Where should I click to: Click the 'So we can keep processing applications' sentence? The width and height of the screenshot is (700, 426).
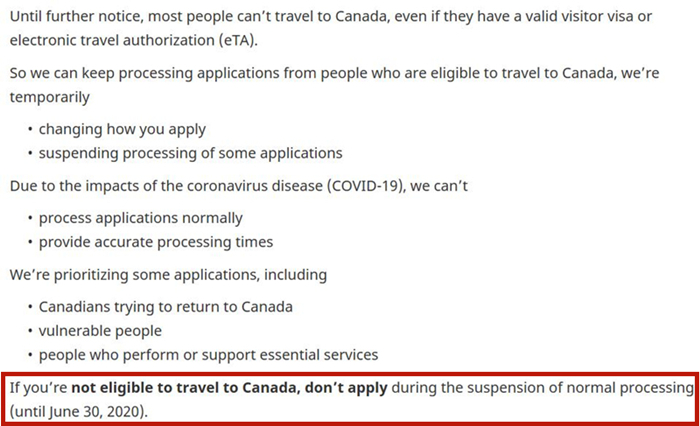pos(148,74)
